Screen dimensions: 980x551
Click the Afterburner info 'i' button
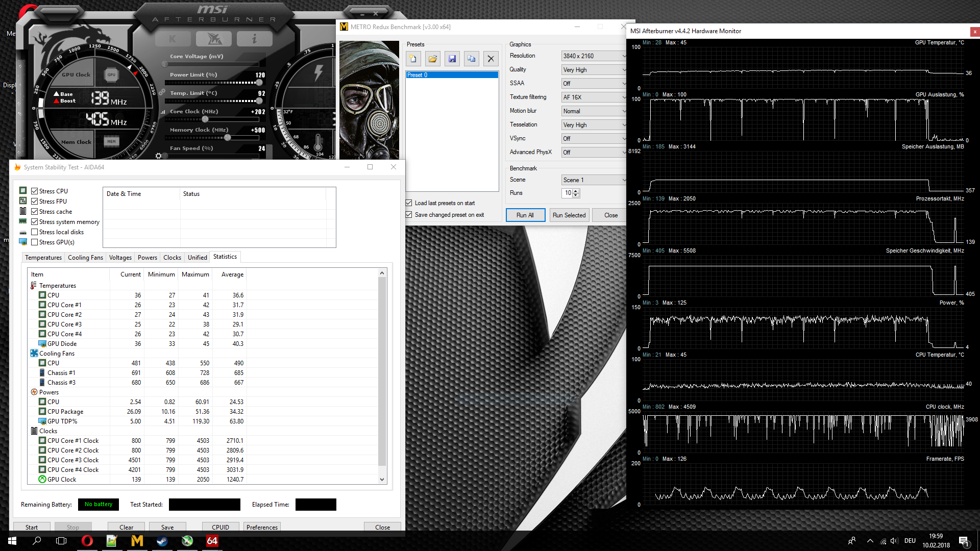[x=254, y=39]
